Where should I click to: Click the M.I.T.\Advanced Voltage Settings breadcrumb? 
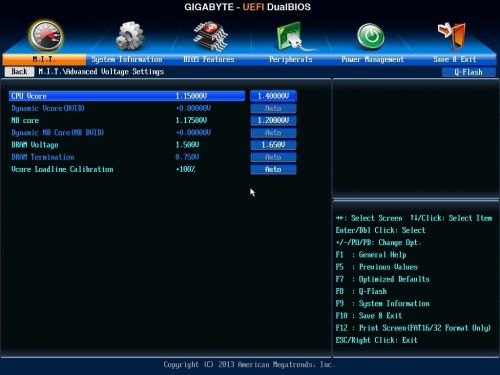[101, 72]
